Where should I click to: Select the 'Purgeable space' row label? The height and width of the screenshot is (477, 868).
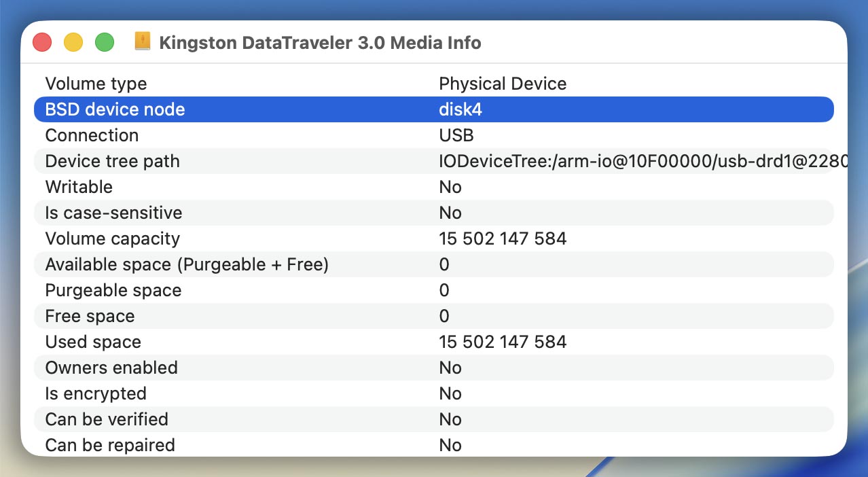(x=113, y=290)
